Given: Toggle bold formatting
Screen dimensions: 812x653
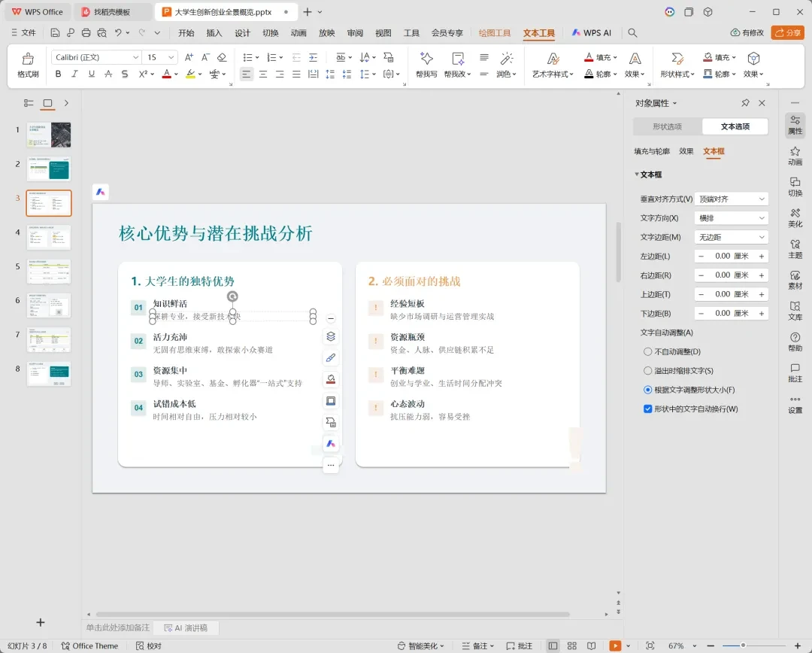Looking at the screenshot, I should pos(58,74).
